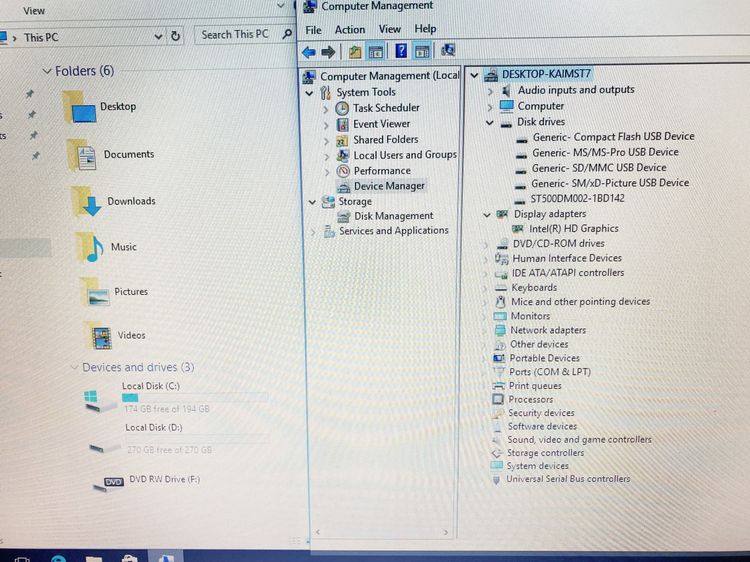Click the Back arrow in Computer Management toolbar

coord(309,52)
